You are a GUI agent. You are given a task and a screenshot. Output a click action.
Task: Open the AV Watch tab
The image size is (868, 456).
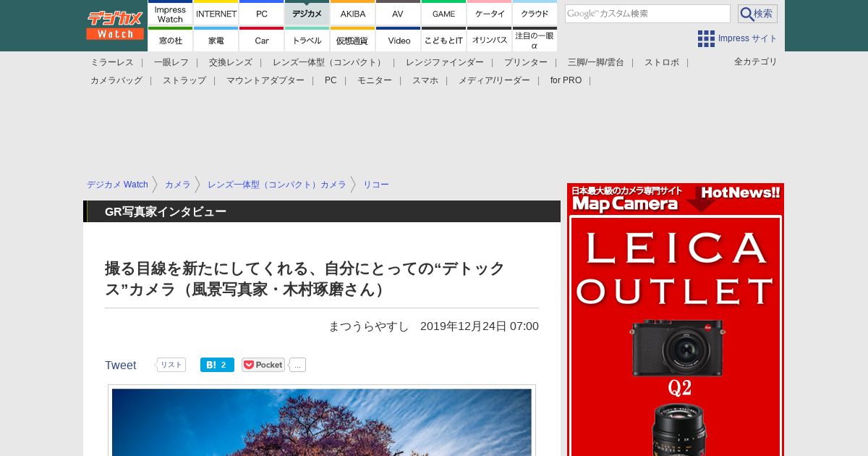(398, 13)
